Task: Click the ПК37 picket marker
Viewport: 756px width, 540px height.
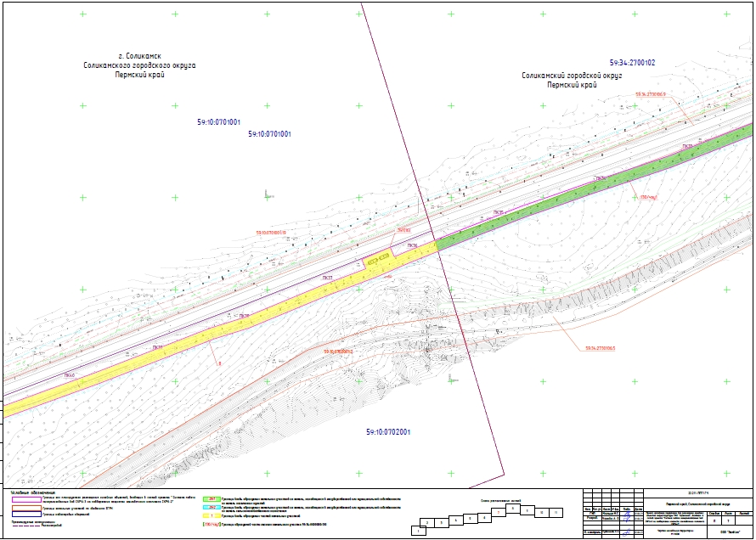Action: click(x=327, y=278)
